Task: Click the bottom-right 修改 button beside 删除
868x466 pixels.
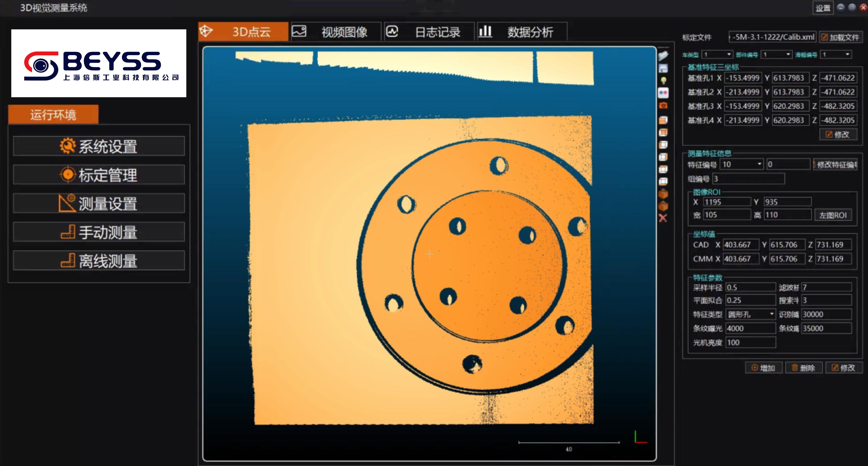Action: (844, 368)
